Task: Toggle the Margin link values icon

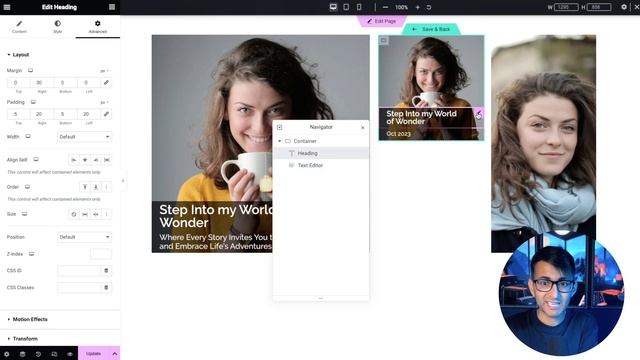Action: (106, 82)
